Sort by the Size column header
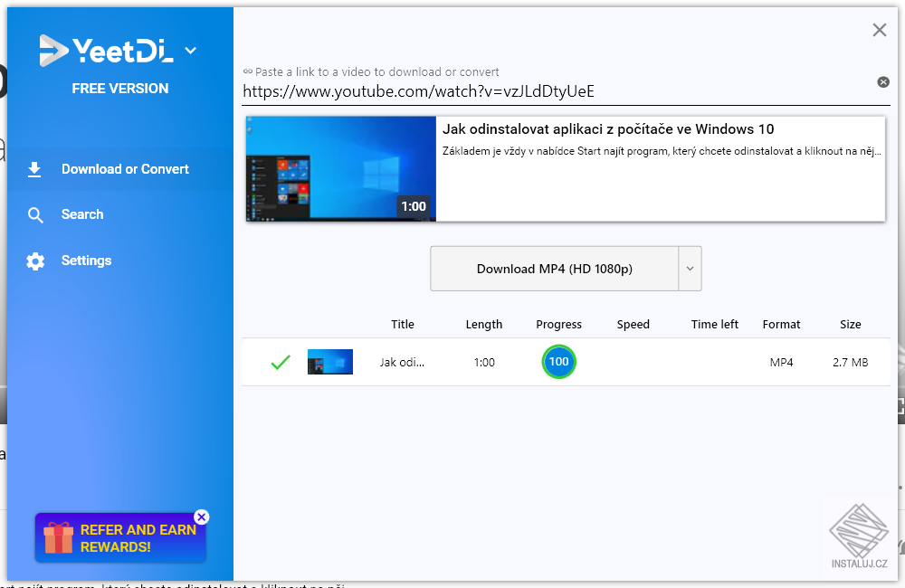This screenshot has height=588, width=905. tap(850, 324)
